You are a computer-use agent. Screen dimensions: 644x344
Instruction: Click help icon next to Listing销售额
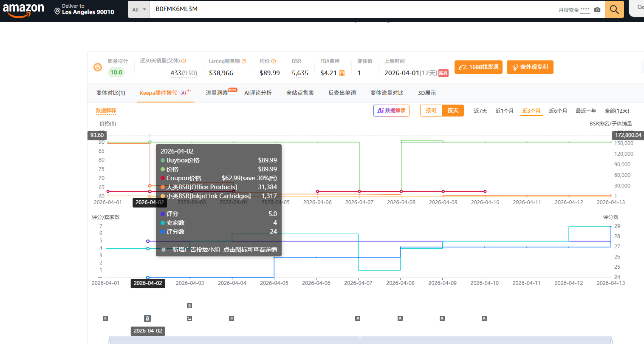coord(244,61)
